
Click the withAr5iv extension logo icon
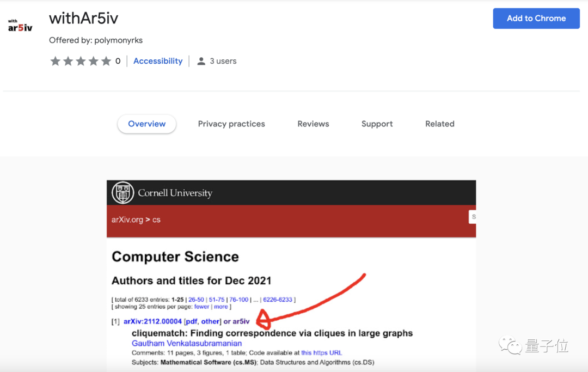[x=20, y=26]
